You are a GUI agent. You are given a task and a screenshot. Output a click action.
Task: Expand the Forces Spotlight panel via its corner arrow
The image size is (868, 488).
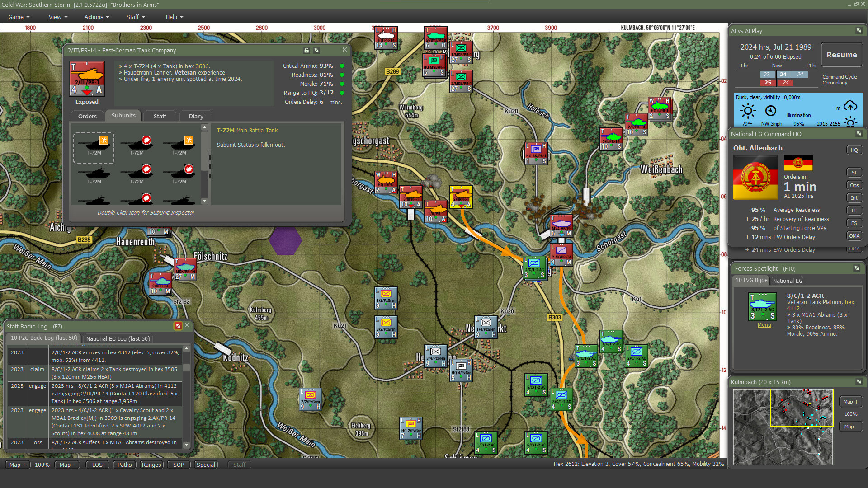857,268
